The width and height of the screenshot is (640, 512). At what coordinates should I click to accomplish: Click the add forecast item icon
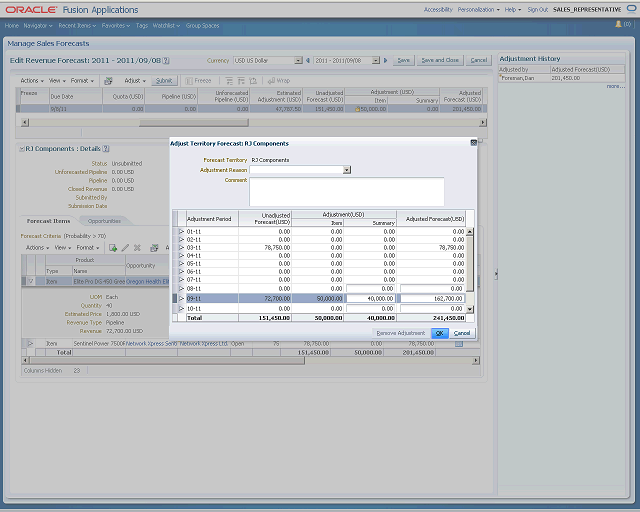pos(113,248)
